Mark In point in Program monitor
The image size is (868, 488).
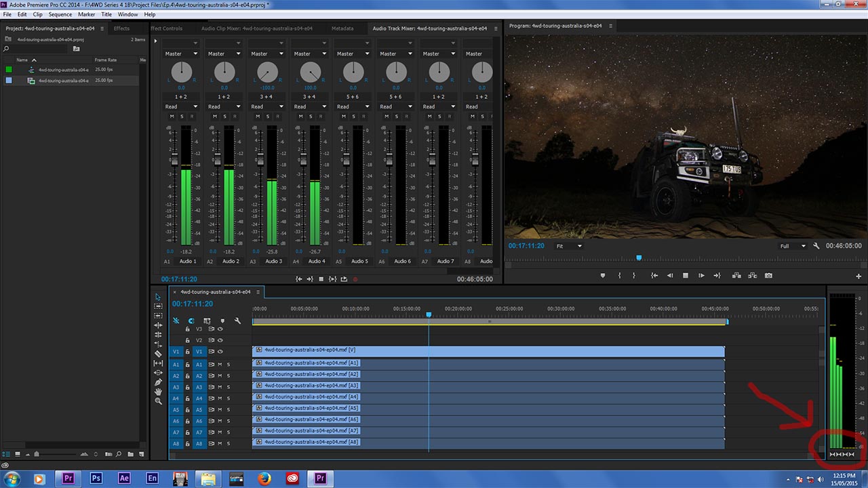pos(619,276)
